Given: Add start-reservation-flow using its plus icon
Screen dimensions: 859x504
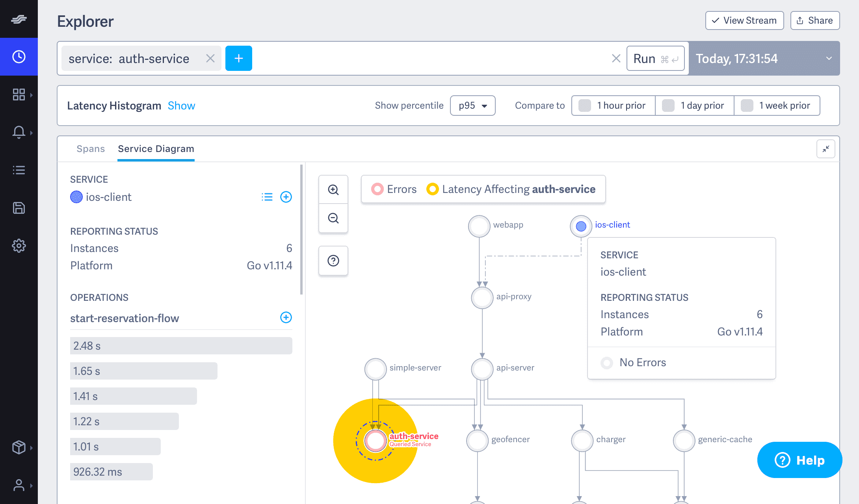Looking at the screenshot, I should pyautogui.click(x=286, y=317).
